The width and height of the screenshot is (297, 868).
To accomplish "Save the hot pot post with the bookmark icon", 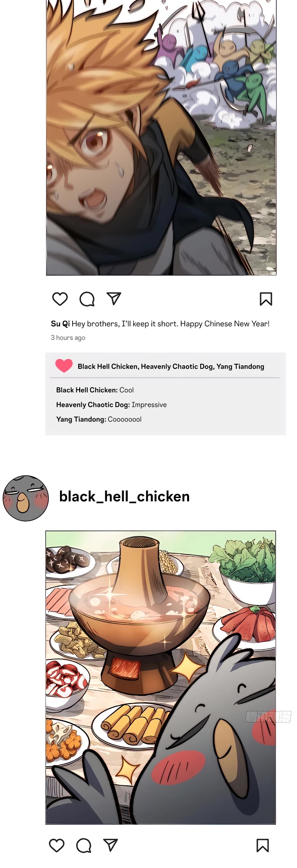I will tap(263, 845).
